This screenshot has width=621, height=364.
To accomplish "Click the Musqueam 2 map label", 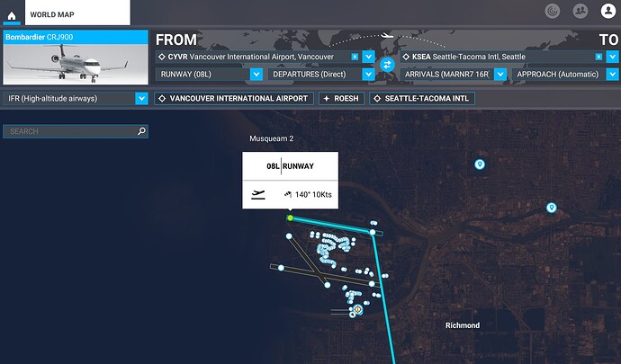I will click(271, 138).
